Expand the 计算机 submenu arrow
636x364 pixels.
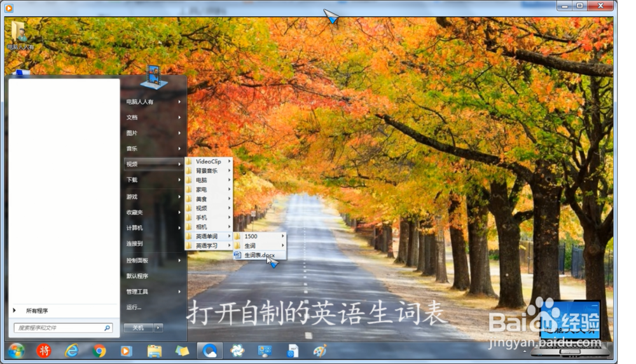[x=179, y=228]
